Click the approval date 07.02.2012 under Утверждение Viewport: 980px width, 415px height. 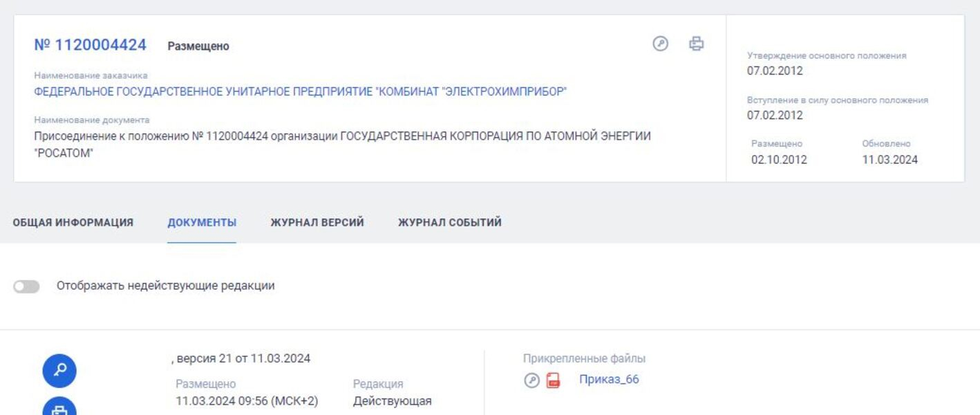pyautogui.click(x=775, y=71)
